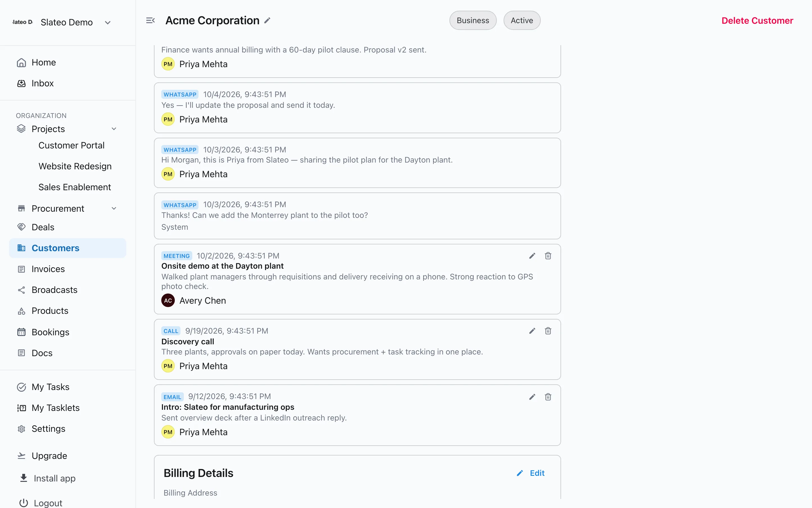Edit the Onsite demo meeting entry
Viewport: 812px width, 508px height.
pyautogui.click(x=532, y=256)
